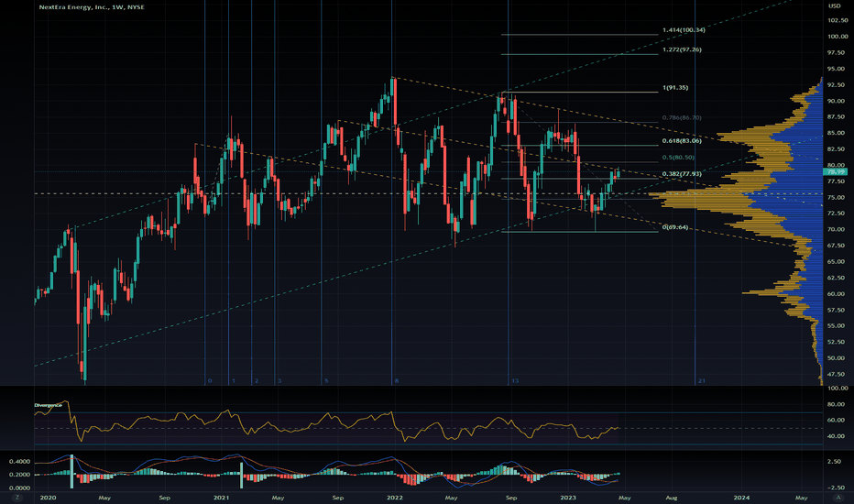Click Fib time zone marker labeled 1
Viewport: 854px width, 504px height.
(x=233, y=381)
